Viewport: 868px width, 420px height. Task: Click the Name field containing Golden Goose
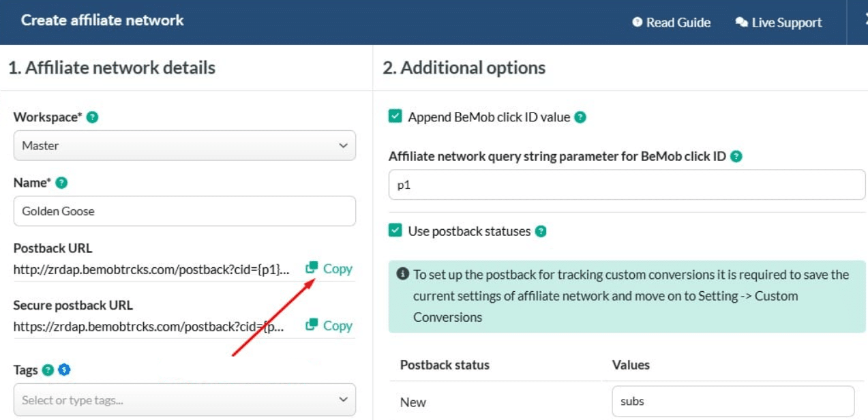tap(184, 211)
